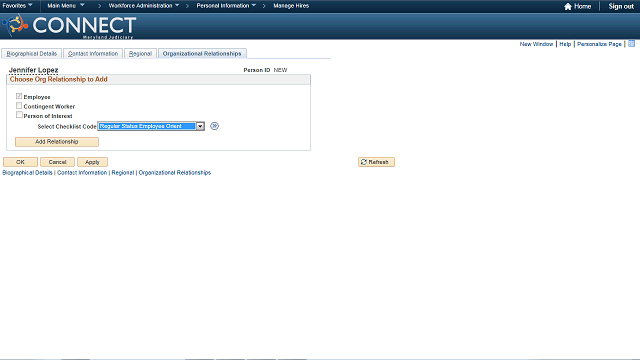This screenshot has height=360, width=640.
Task: Select the Organizational Relationships tab
Action: pos(202,53)
